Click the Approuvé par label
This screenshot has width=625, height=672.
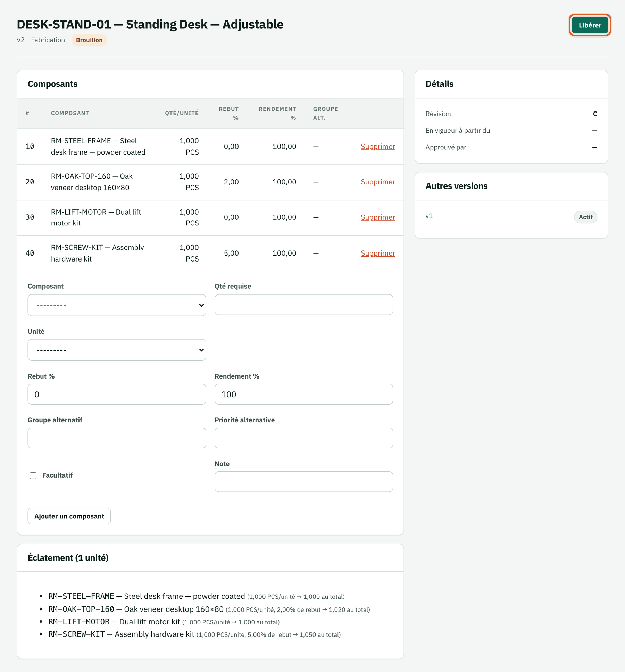click(x=446, y=147)
